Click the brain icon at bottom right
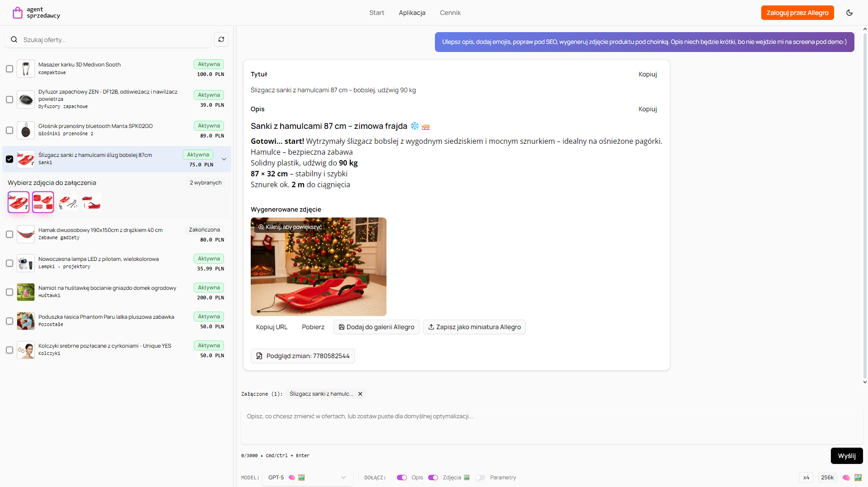868x487 pixels. (846, 478)
